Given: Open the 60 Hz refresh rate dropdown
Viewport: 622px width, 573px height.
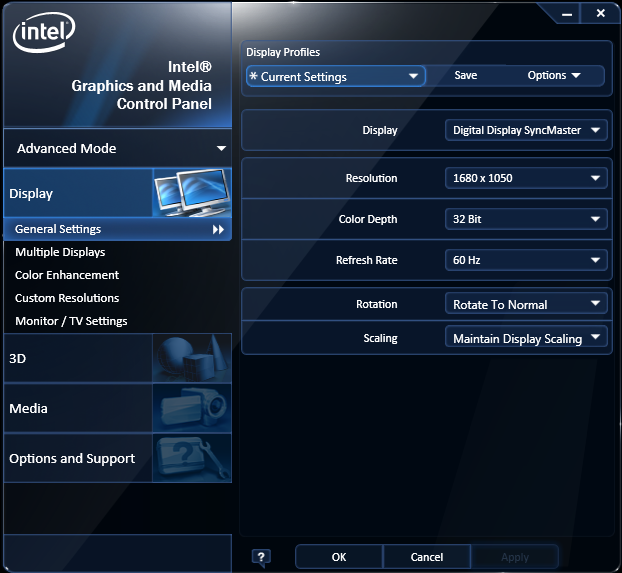Looking at the screenshot, I should point(526,260).
